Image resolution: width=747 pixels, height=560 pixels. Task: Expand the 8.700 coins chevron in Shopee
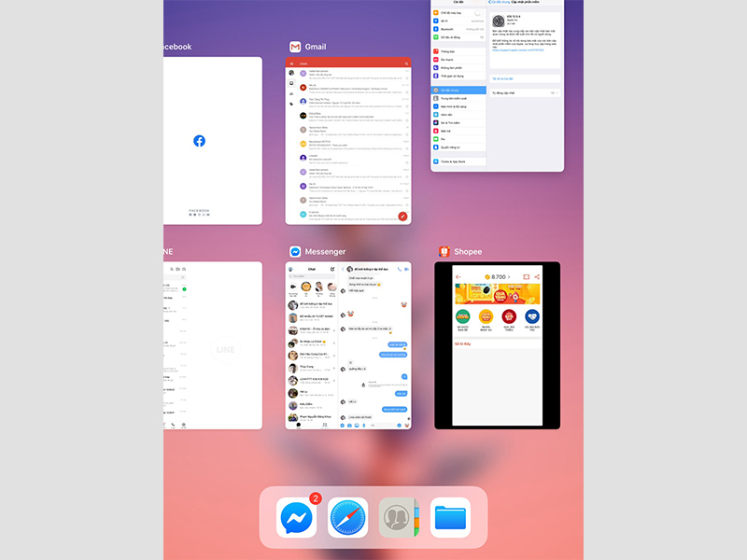coord(509,276)
